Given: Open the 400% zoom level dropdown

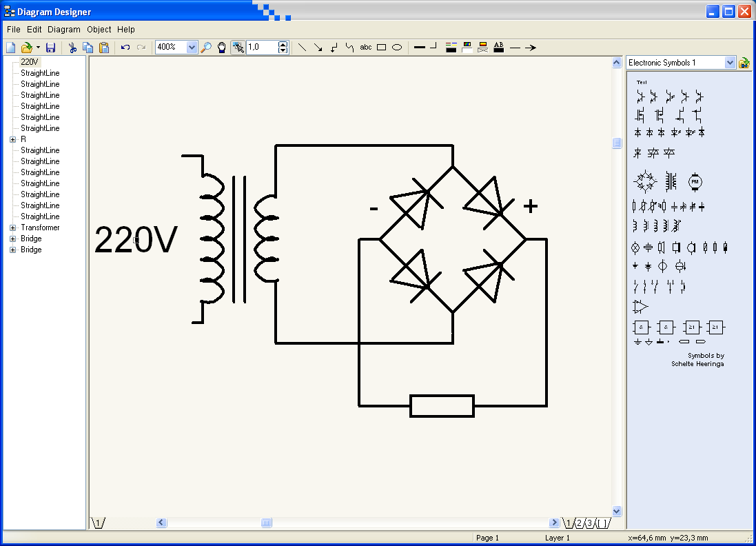Looking at the screenshot, I should (x=192, y=48).
